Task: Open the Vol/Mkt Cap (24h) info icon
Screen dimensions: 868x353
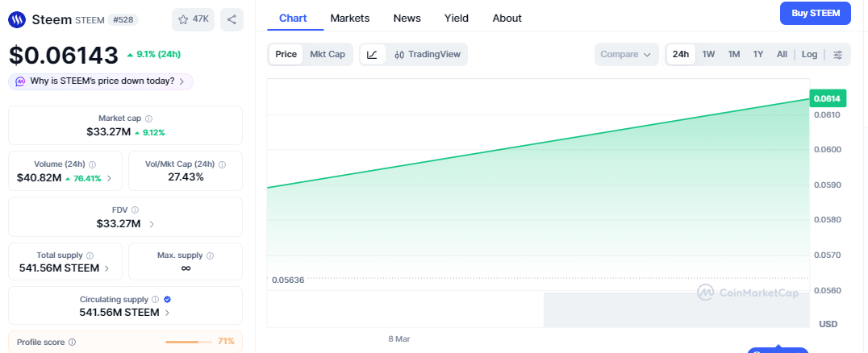Action: click(222, 164)
